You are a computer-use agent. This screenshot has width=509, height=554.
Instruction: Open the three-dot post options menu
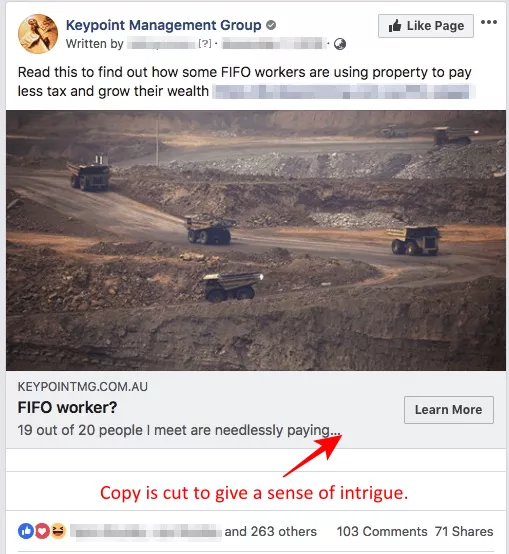tap(489, 22)
